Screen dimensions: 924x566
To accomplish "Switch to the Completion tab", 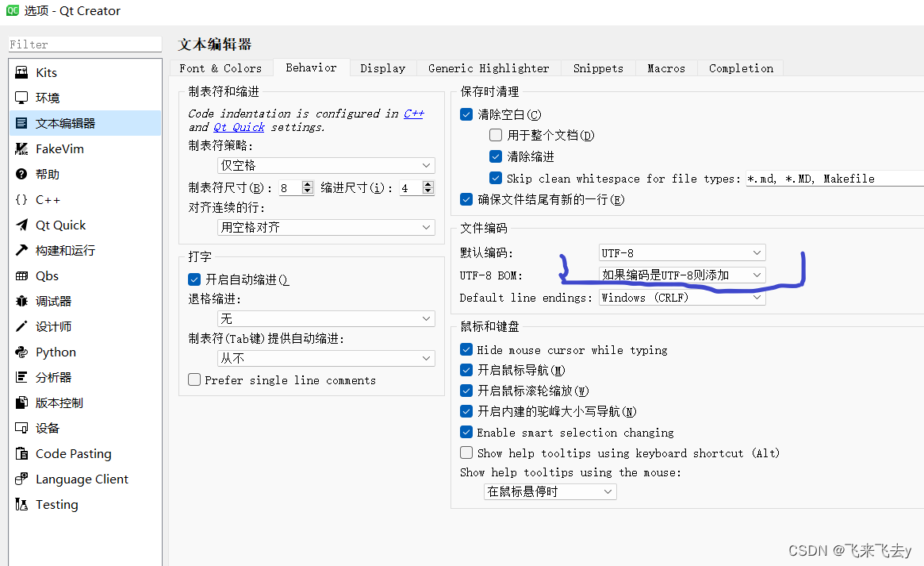I will tap(741, 68).
